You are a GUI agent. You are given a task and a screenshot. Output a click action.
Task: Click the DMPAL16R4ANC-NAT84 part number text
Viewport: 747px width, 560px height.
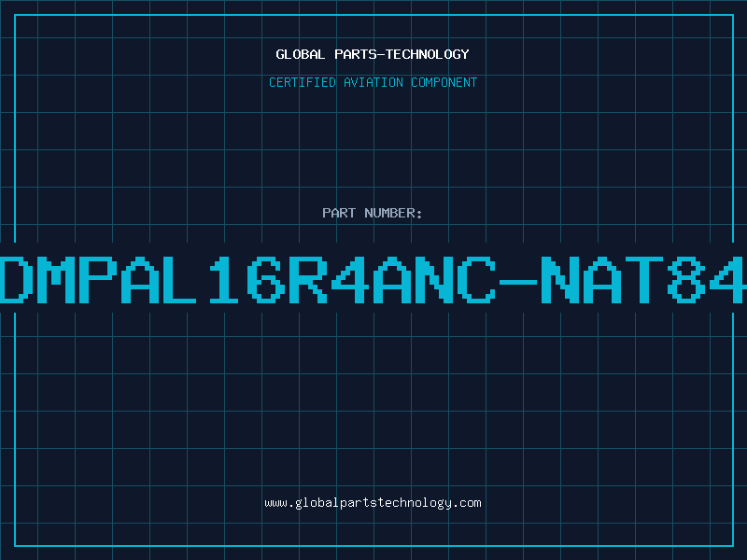[x=373, y=279]
